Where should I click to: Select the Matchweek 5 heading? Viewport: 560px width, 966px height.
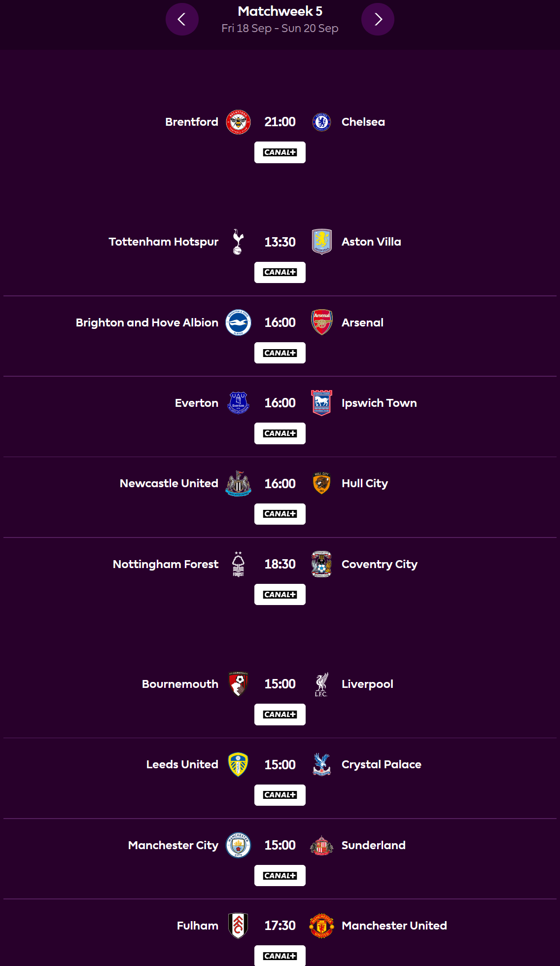[x=280, y=11]
